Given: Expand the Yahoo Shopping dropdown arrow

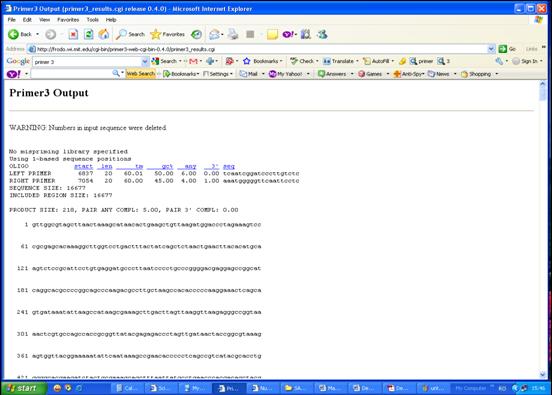Looking at the screenshot, I should tap(497, 74).
